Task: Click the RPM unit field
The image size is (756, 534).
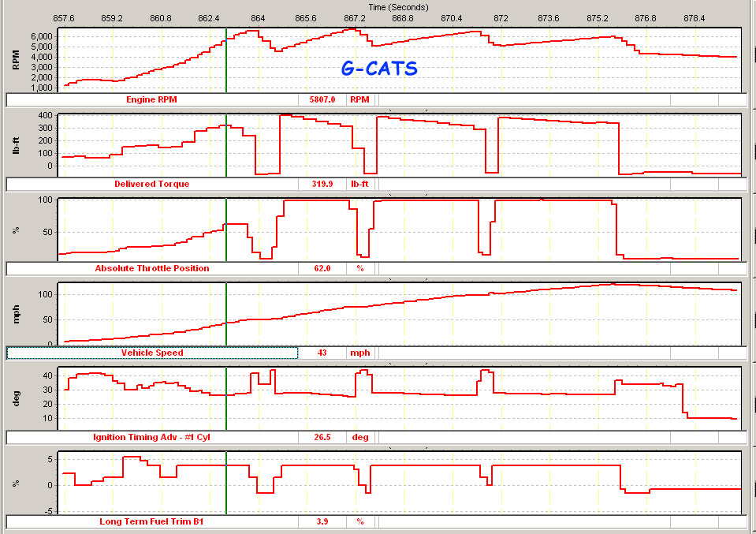Action: click(x=359, y=100)
